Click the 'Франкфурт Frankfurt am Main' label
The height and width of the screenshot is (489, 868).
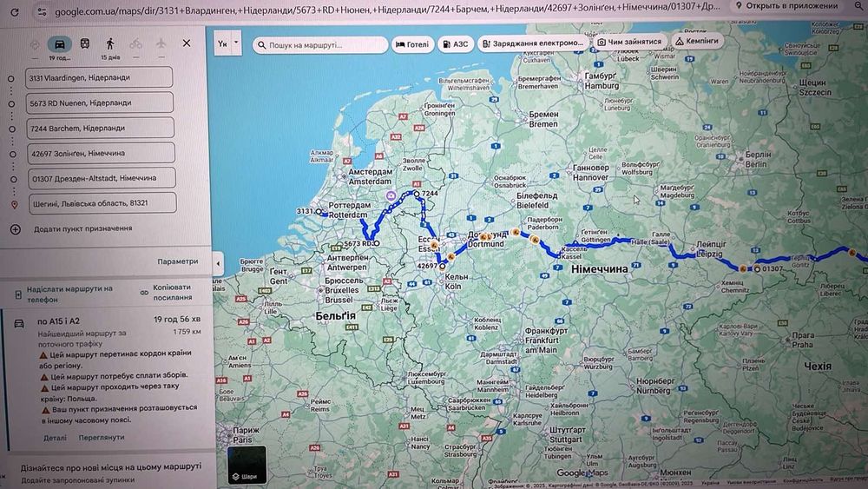[x=546, y=340]
